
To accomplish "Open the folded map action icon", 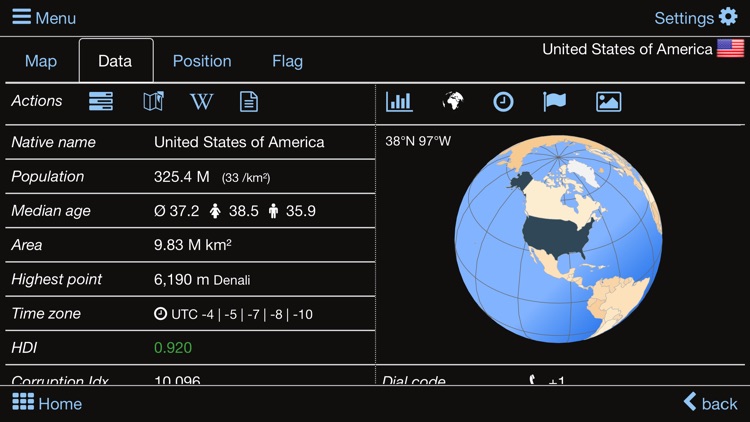I will click(154, 101).
